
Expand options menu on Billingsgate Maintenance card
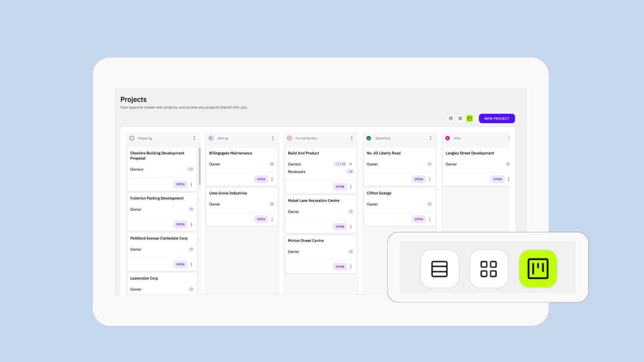[272, 179]
